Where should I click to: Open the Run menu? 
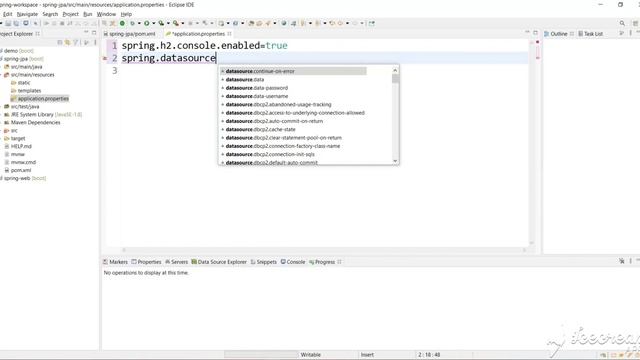tap(88, 14)
